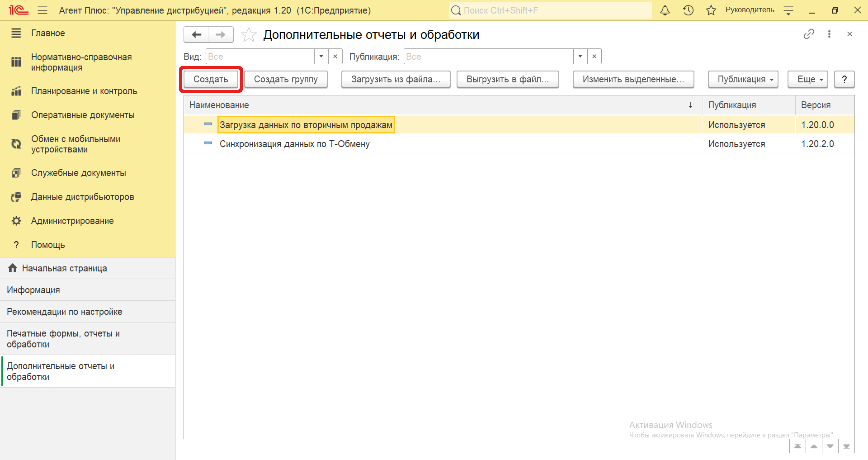Click the Создать button
The image size is (868, 460).
pos(211,79)
